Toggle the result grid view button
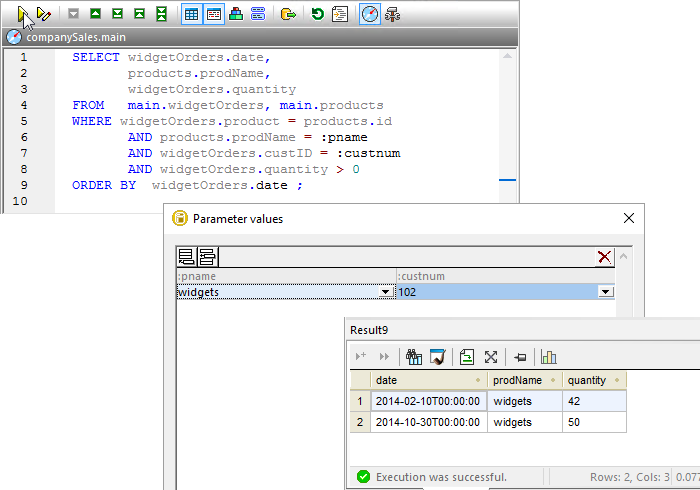 point(192,14)
